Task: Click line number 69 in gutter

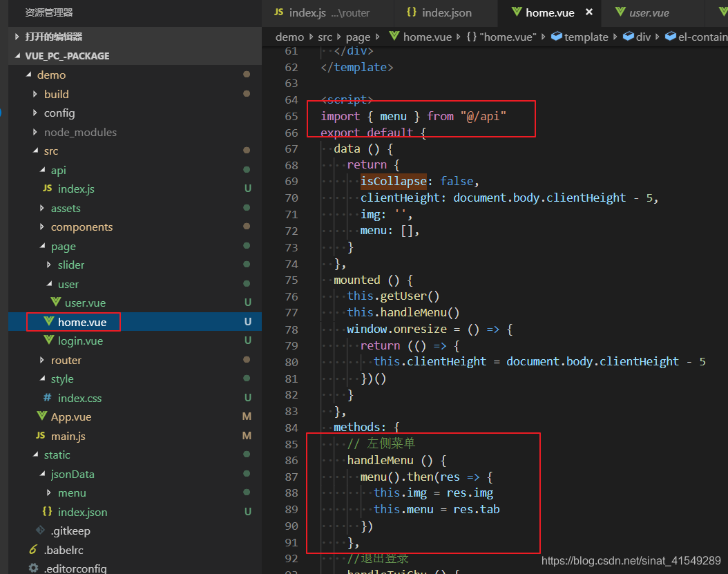Action: tap(291, 182)
